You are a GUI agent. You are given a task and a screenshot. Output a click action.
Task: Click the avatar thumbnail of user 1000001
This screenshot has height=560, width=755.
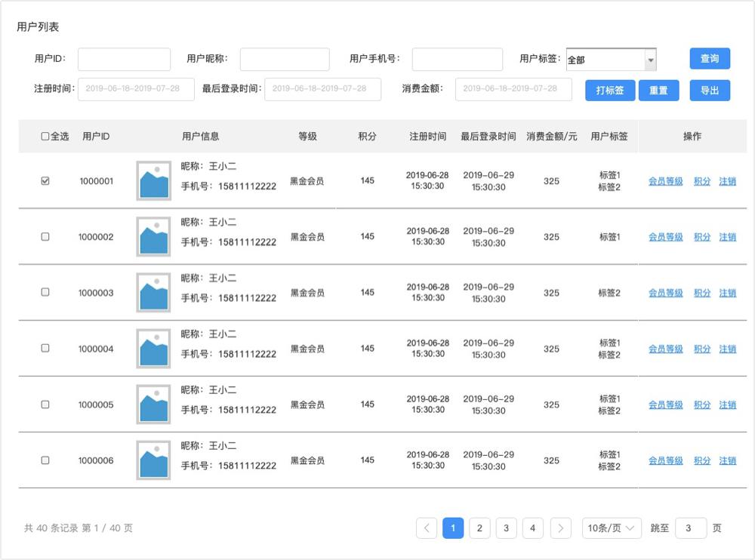click(x=153, y=181)
